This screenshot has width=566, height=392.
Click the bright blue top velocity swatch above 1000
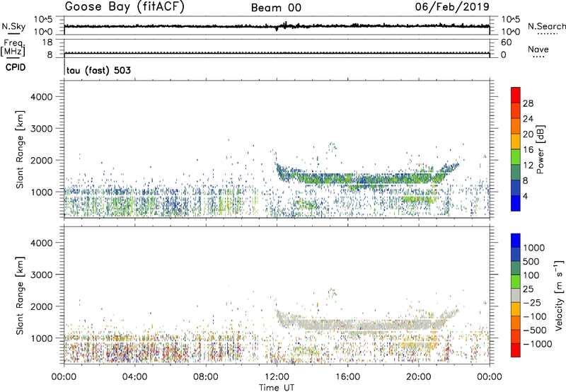click(x=516, y=241)
